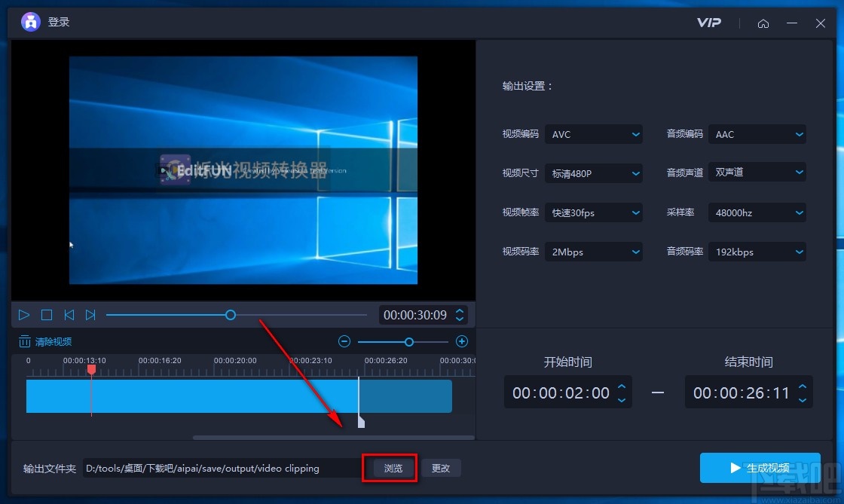Jump to previous frame
Screen dimensions: 844x504
69,315
